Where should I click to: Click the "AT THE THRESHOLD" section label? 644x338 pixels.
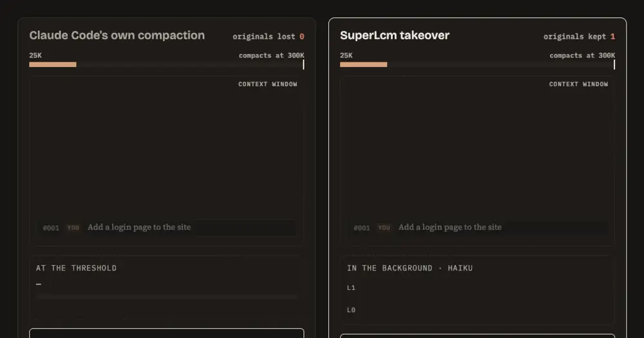pos(77,268)
